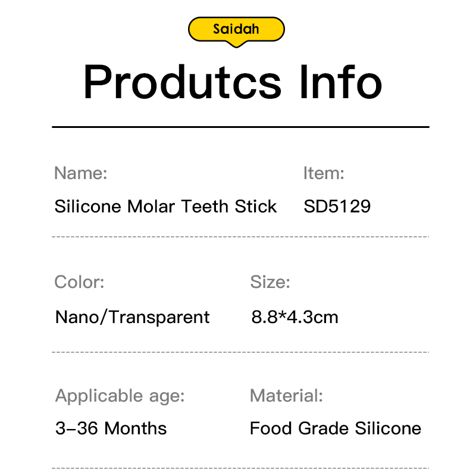Click the "Item:" label
Image resolution: width=476 pixels, height=476 pixels.
coord(324,173)
